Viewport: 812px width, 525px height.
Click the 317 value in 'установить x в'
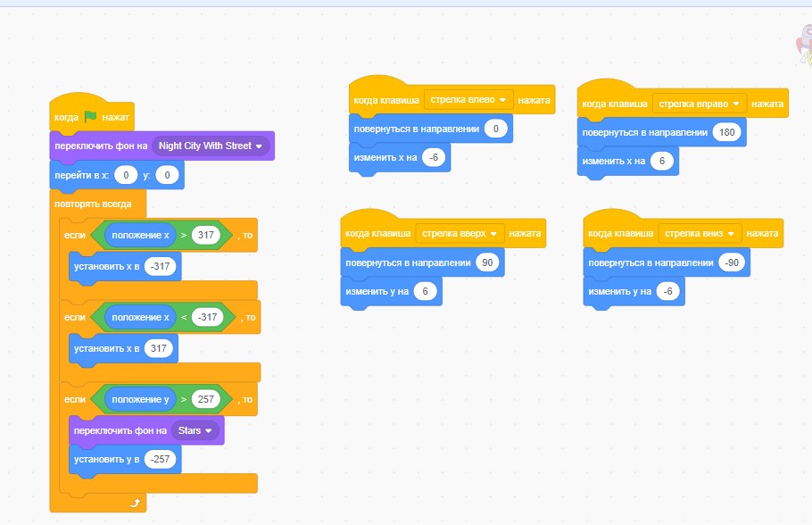tap(159, 348)
